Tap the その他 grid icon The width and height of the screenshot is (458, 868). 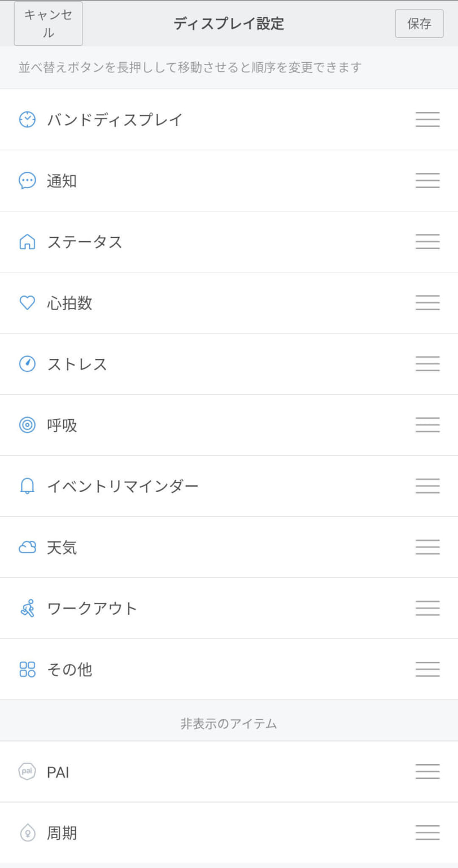click(x=27, y=669)
